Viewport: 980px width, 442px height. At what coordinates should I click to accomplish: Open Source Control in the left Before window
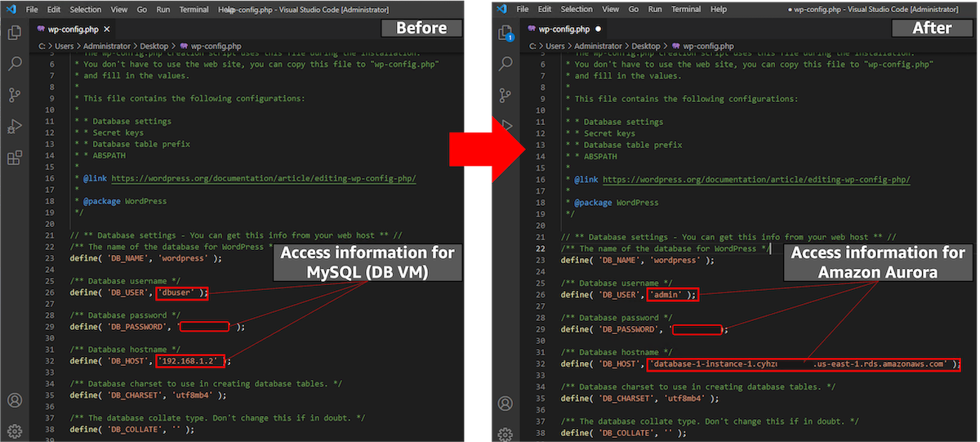click(15, 95)
